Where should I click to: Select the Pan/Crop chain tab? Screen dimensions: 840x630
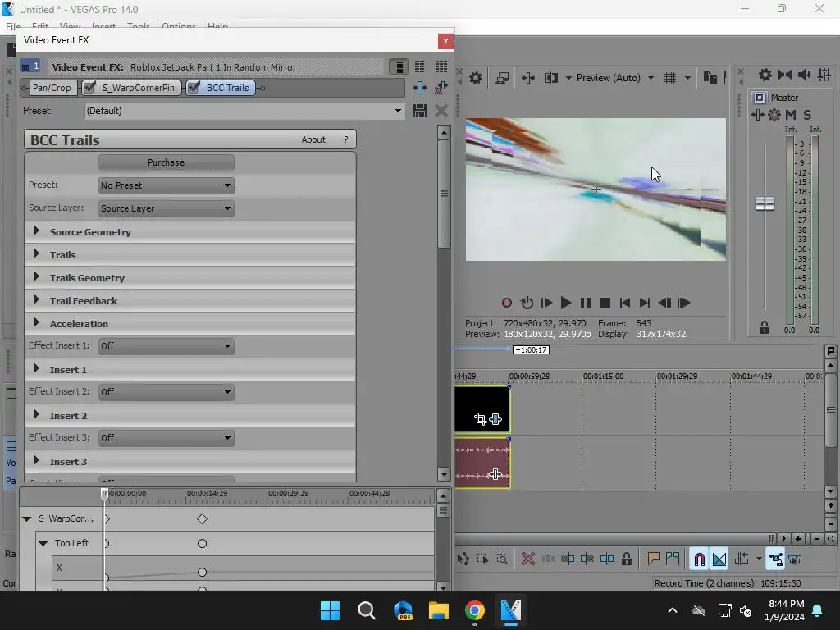click(x=52, y=88)
